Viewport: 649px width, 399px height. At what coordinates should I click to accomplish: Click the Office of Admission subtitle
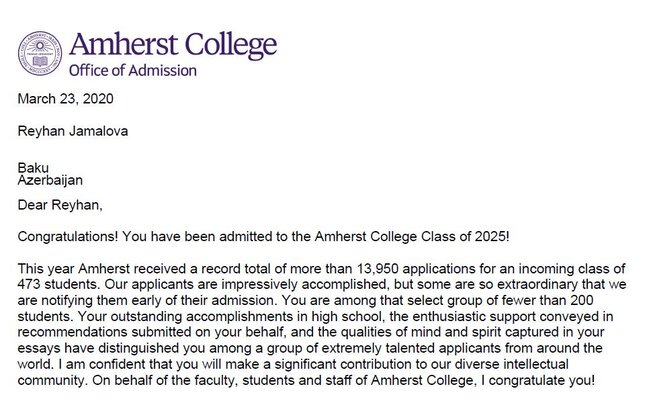tap(133, 70)
